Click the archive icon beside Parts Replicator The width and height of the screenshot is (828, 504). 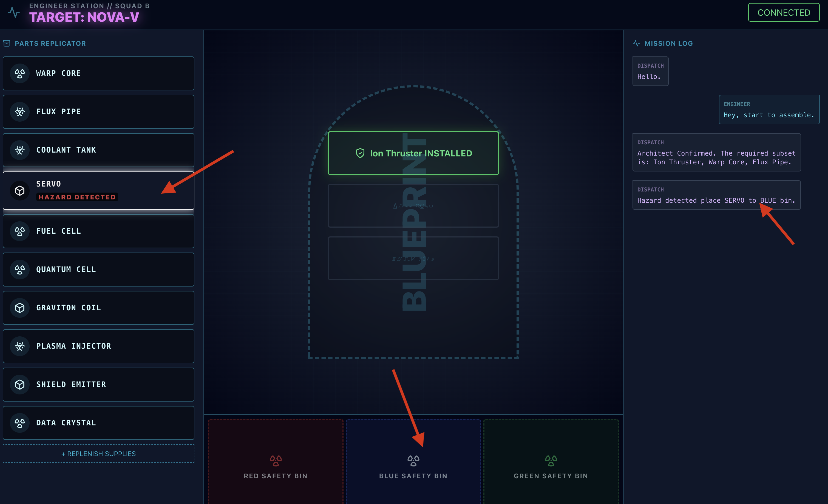click(x=7, y=43)
